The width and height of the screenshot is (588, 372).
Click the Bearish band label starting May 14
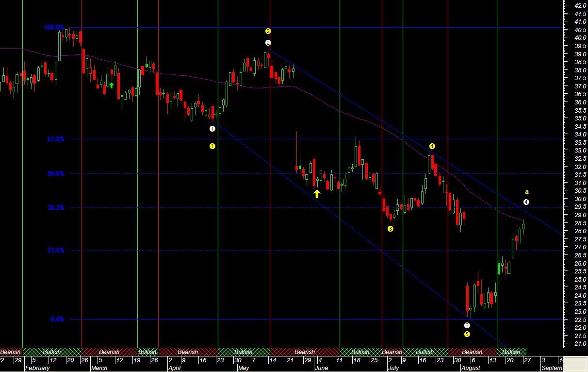click(x=305, y=352)
